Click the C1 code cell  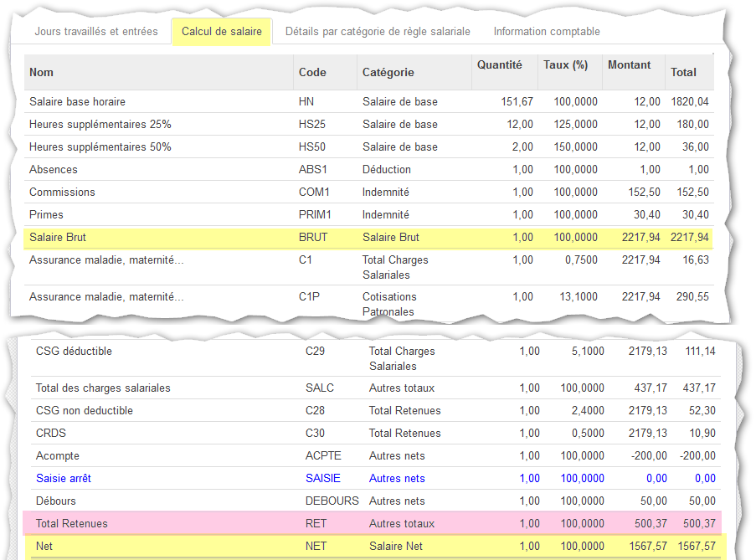click(x=306, y=260)
